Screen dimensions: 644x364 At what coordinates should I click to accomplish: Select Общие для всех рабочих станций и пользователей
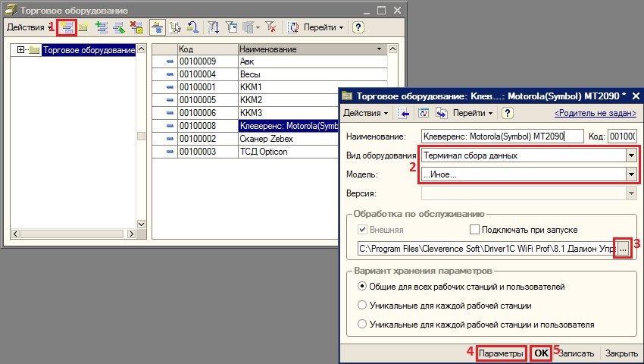362,286
